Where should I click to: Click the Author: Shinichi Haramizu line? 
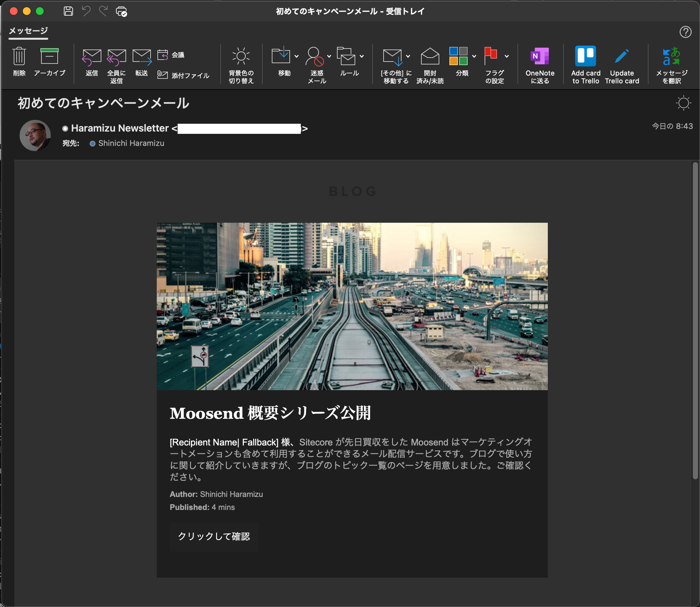216,494
